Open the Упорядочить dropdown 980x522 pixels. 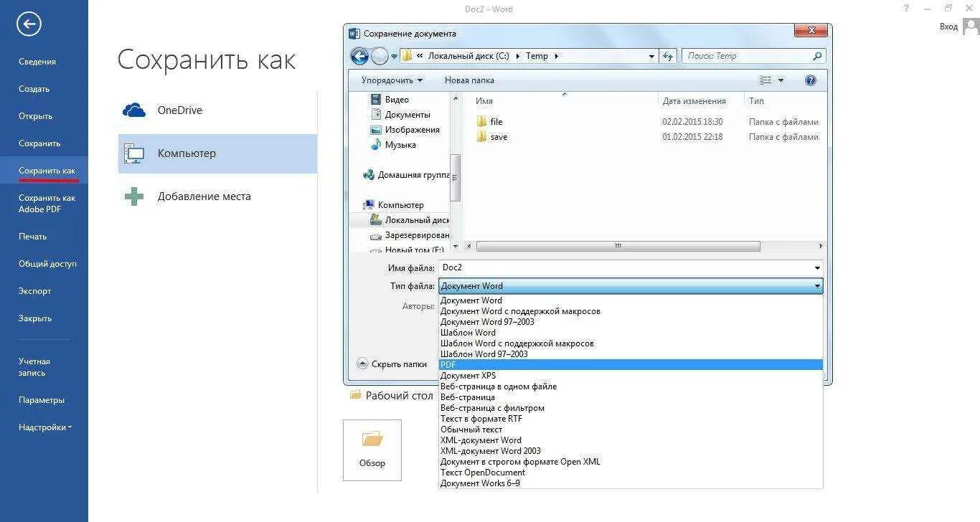point(392,80)
